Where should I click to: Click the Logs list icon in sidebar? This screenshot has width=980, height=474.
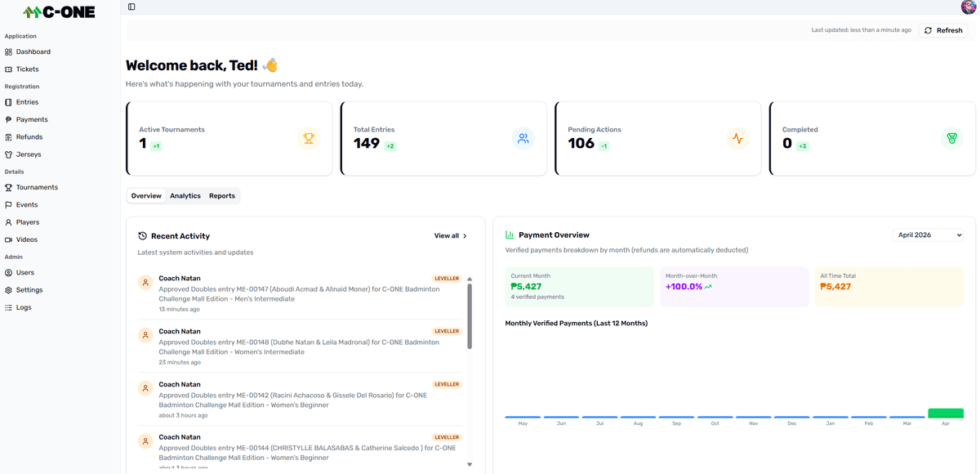point(8,307)
